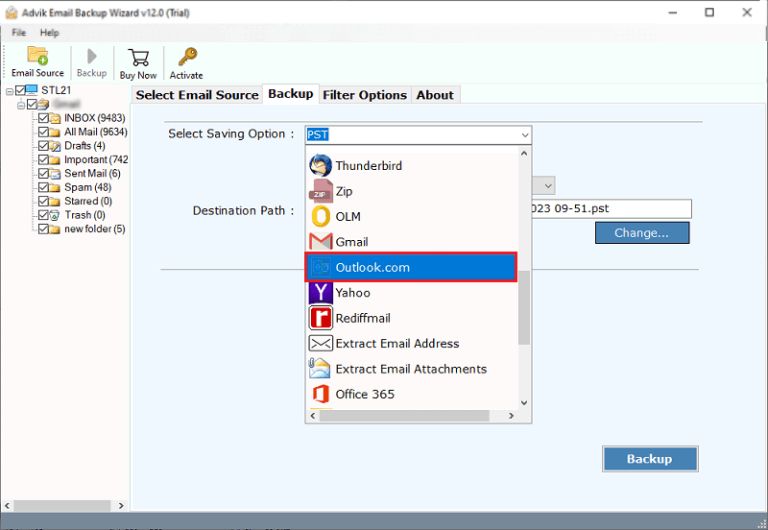Toggle the INBOX (9483) checkbox
Image resolution: width=768 pixels, height=530 pixels.
[x=43, y=118]
